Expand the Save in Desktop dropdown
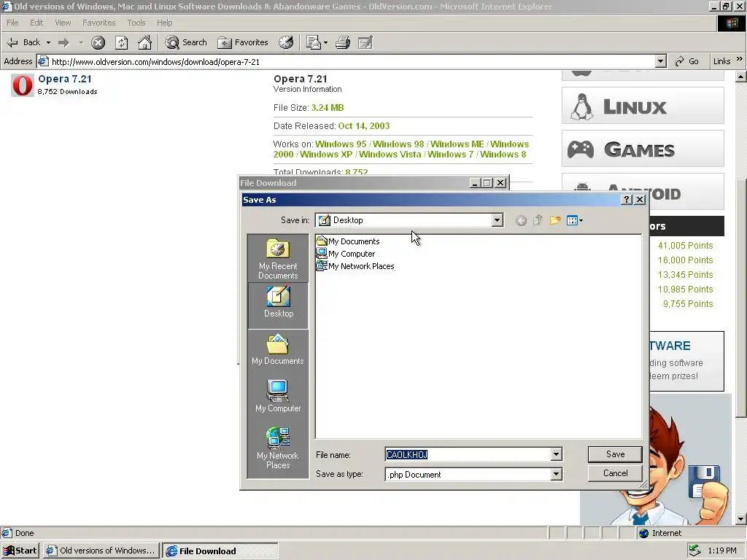Viewport: 747px width, 560px height. click(x=498, y=220)
